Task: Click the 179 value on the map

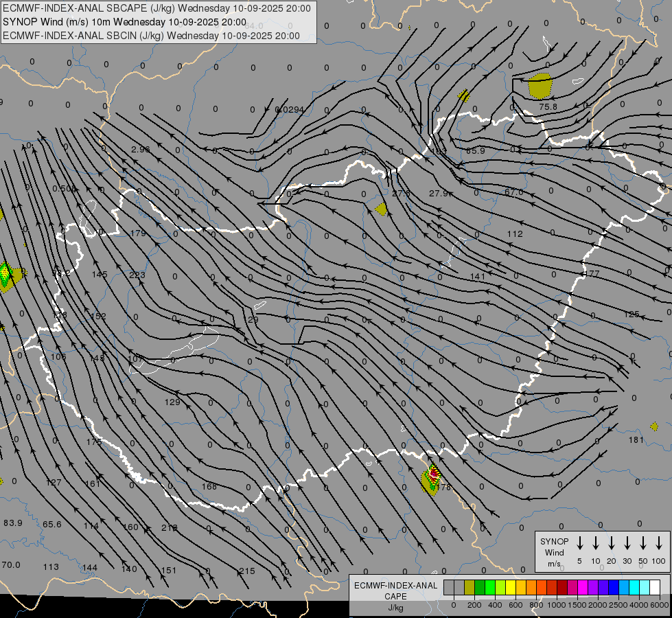Action: point(138,233)
